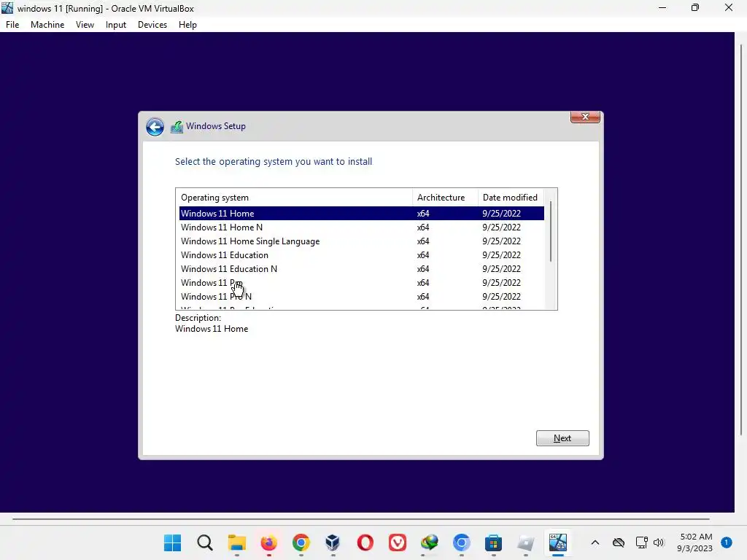Image resolution: width=747 pixels, height=560 pixels.
Task: Launch Vivaldi browser from the taskbar
Action: click(x=398, y=542)
